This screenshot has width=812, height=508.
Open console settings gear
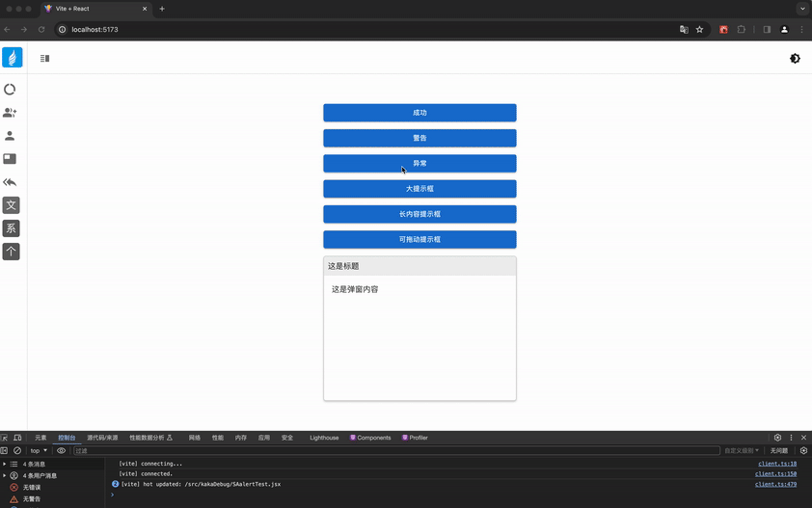tap(803, 450)
